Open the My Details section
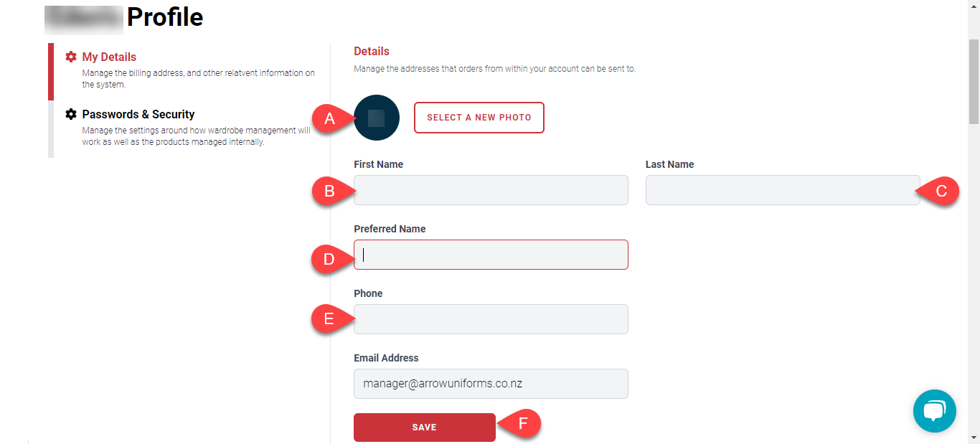 pyautogui.click(x=109, y=57)
